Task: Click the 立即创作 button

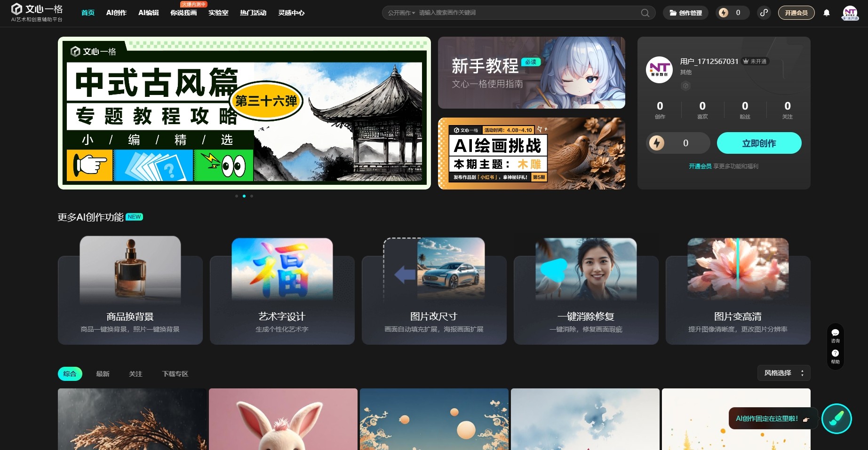Action: pos(759,143)
